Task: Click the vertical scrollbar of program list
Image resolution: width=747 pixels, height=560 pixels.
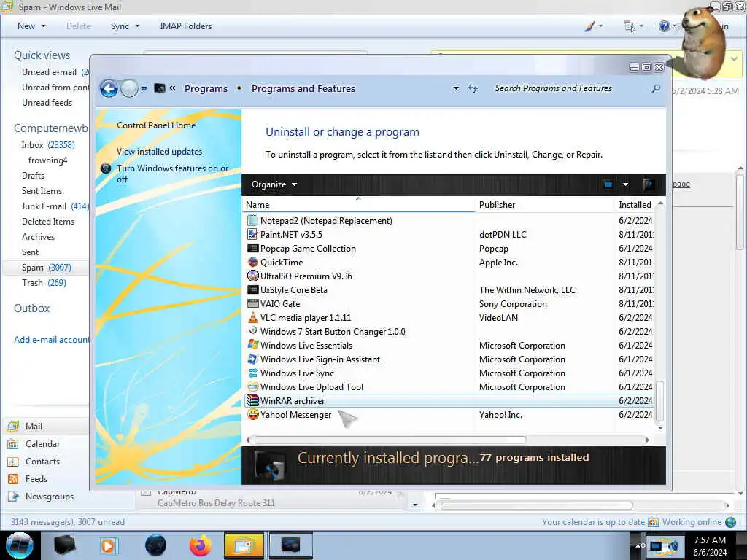Action: click(x=659, y=402)
